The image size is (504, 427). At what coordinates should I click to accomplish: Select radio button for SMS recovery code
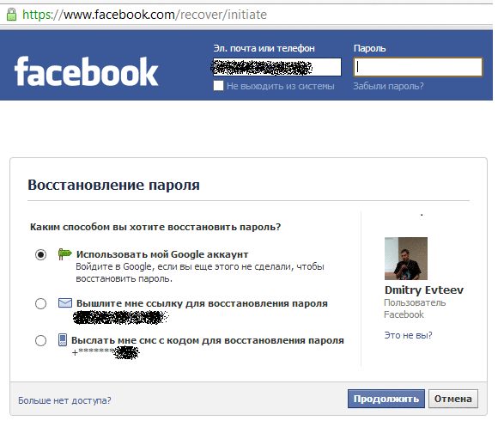click(x=41, y=340)
